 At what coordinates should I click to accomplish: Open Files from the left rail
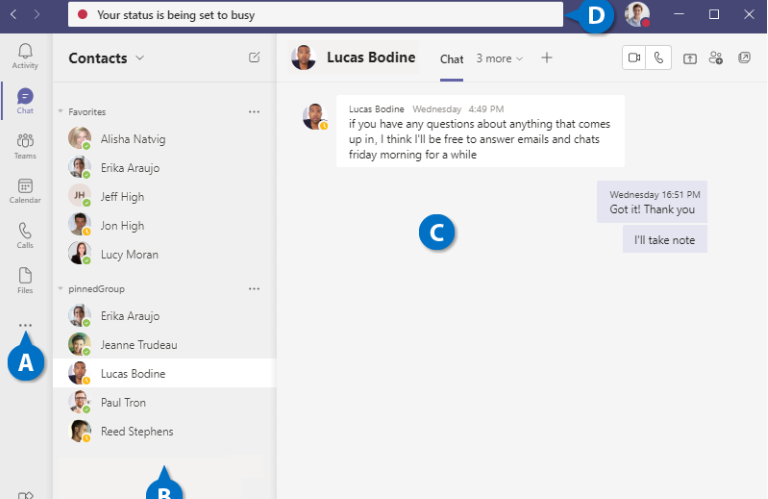pos(25,280)
